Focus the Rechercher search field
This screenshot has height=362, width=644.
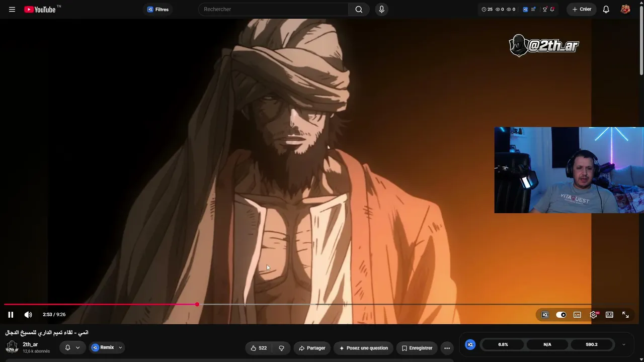(273, 10)
